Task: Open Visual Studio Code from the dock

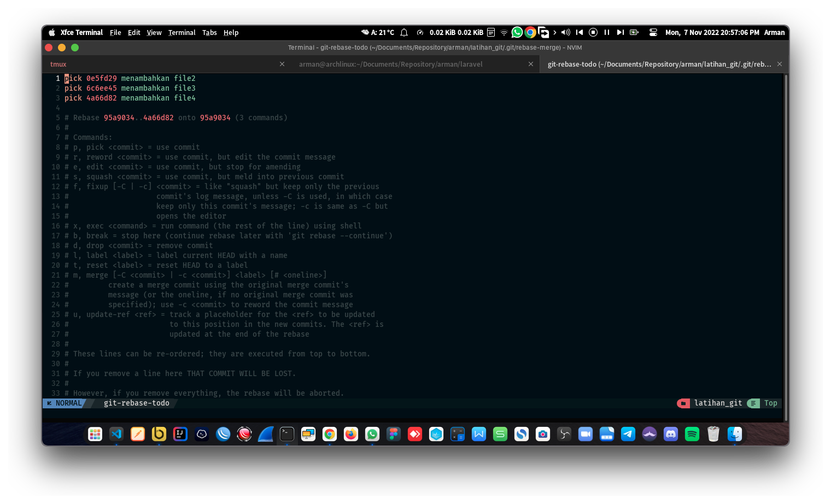Action: [x=116, y=434]
